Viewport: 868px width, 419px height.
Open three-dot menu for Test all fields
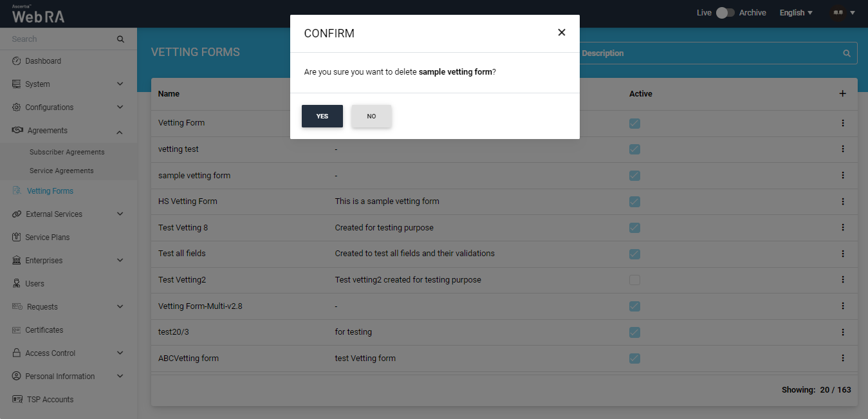click(842, 254)
